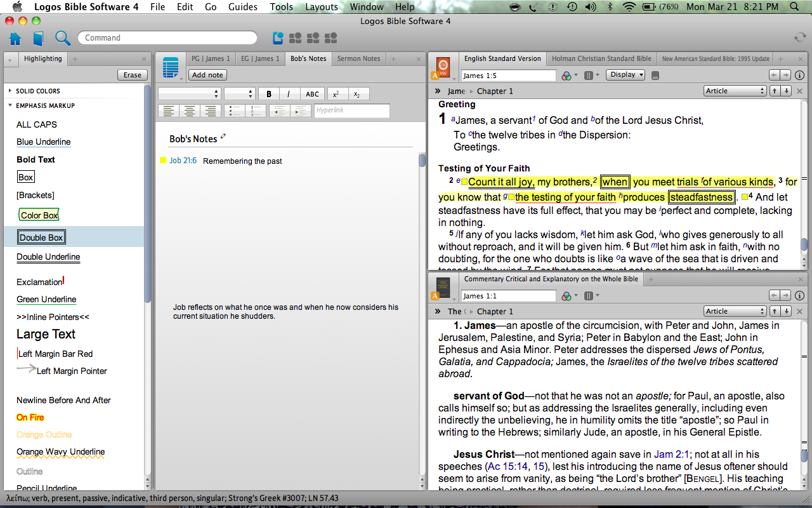The width and height of the screenshot is (812, 508).
Task: Open the Guides menu
Action: [243, 7]
